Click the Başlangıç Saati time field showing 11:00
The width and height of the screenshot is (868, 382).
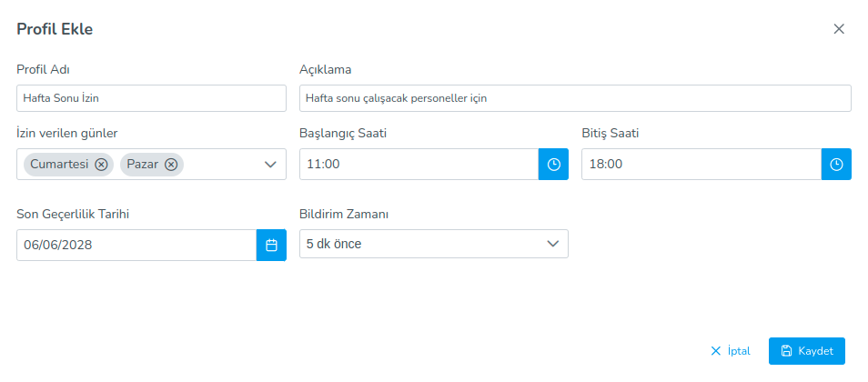(419, 165)
